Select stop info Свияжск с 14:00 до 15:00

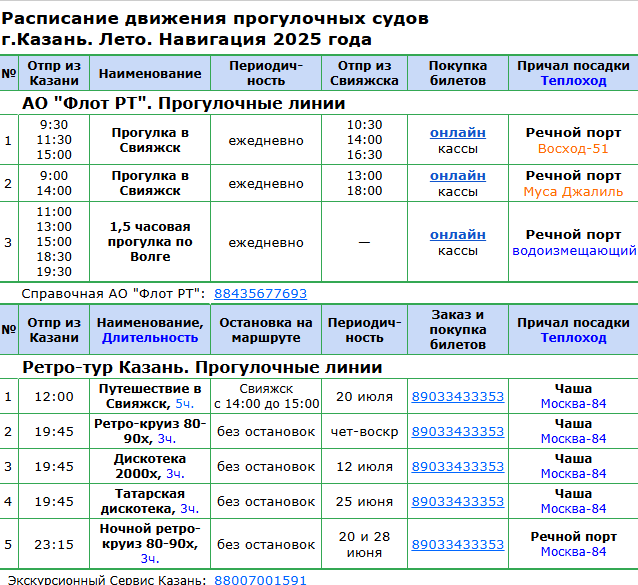point(266,396)
